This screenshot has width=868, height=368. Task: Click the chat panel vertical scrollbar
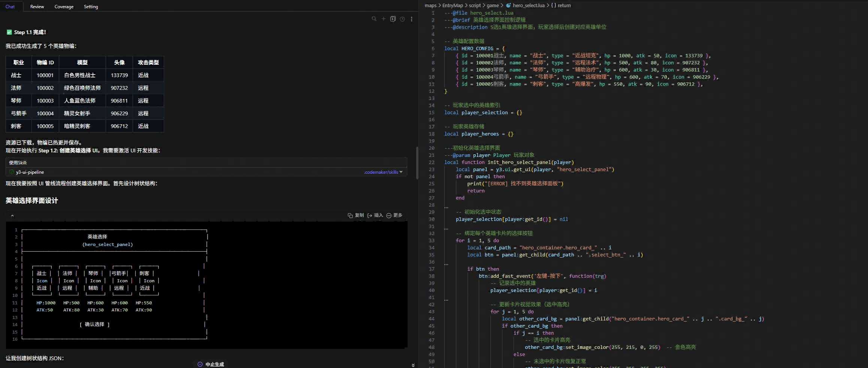click(417, 163)
